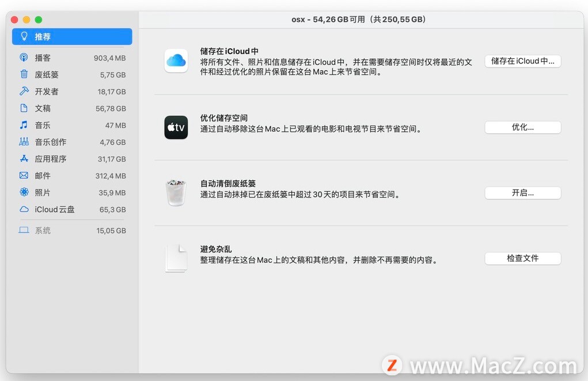Viewport: 588px width, 381px height.
Task: Click the 储存在iCloud中 button
Action: pos(522,61)
